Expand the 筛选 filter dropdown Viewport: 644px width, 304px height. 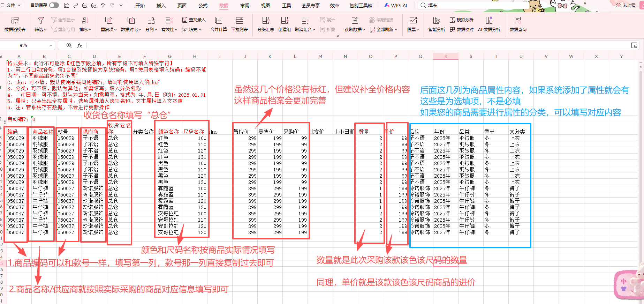[x=41, y=30]
